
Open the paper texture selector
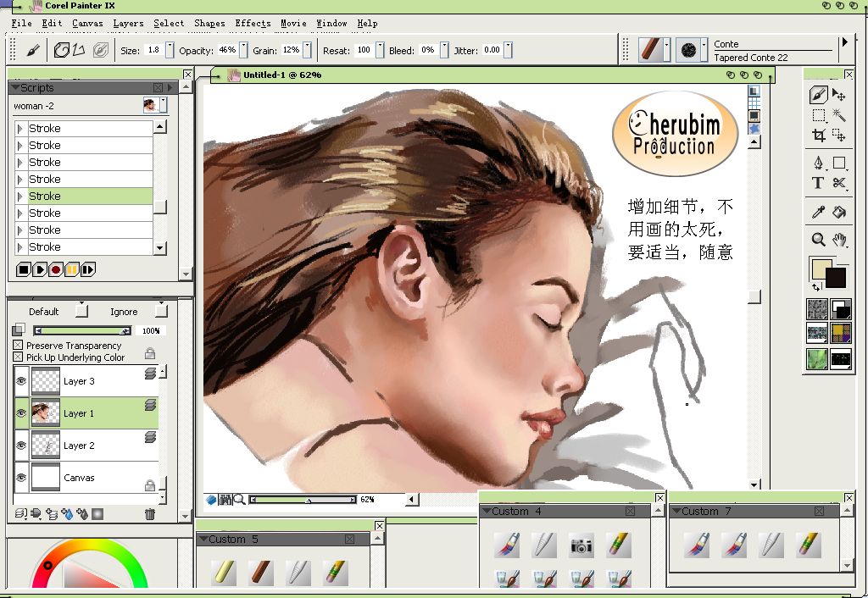click(818, 309)
